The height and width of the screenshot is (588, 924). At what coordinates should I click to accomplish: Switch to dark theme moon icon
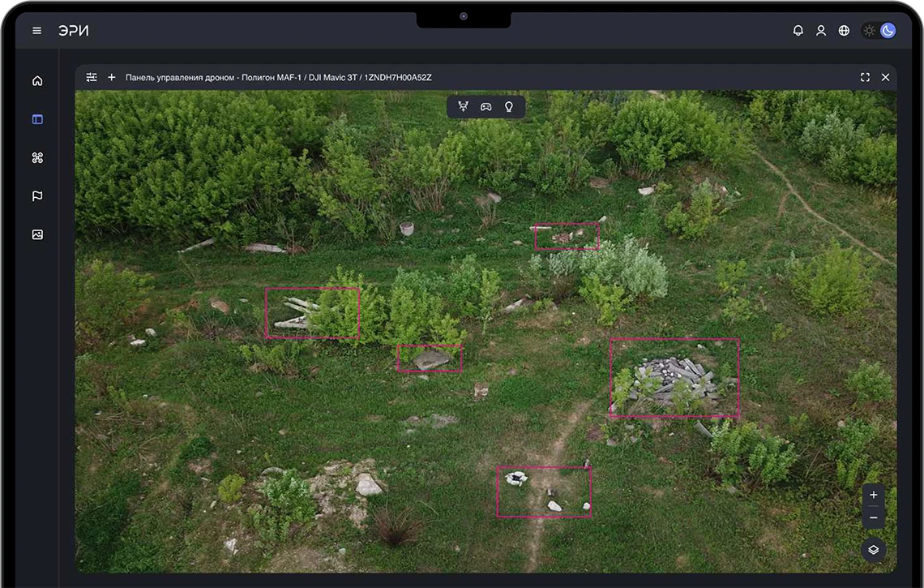(888, 31)
